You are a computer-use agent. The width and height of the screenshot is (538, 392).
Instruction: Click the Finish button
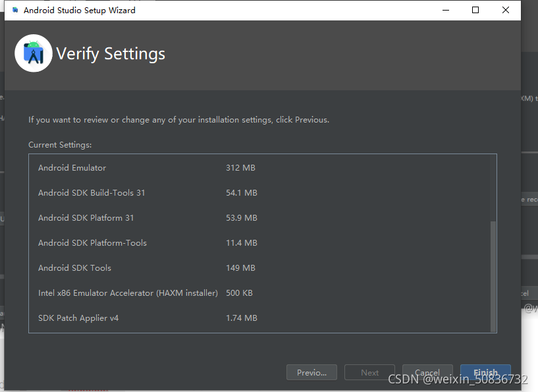[485, 372]
